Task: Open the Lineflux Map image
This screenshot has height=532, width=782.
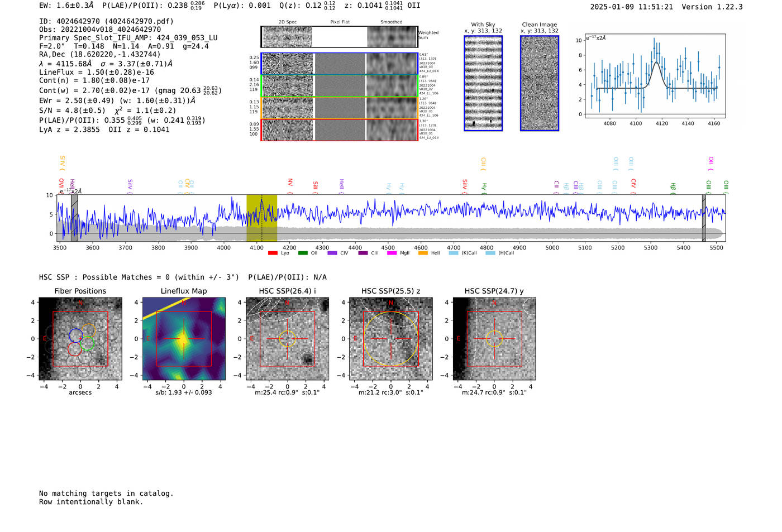Action: pyautogui.click(x=184, y=339)
